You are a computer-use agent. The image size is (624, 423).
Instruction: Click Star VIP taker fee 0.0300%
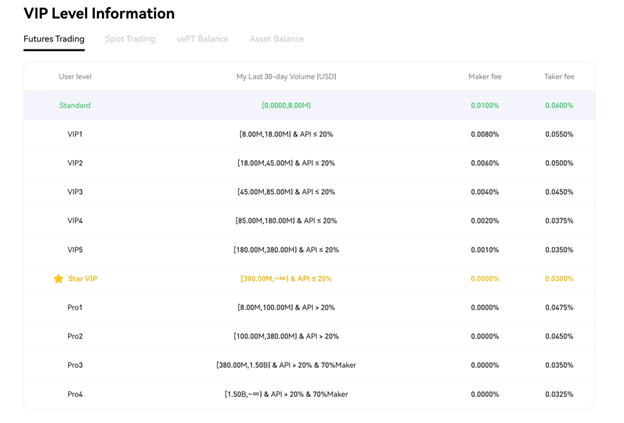click(x=559, y=279)
